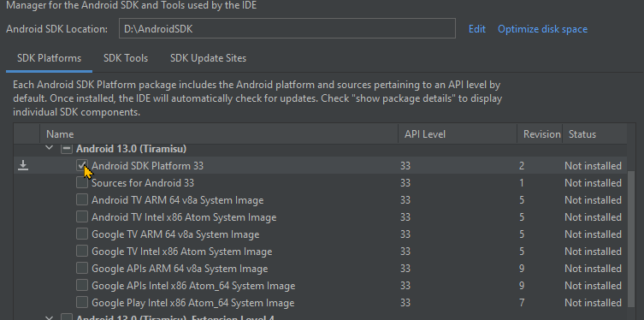Select Google APIs ARM 64 v8a System Image label
Screen dimensions: 644x320
click(x=180, y=269)
